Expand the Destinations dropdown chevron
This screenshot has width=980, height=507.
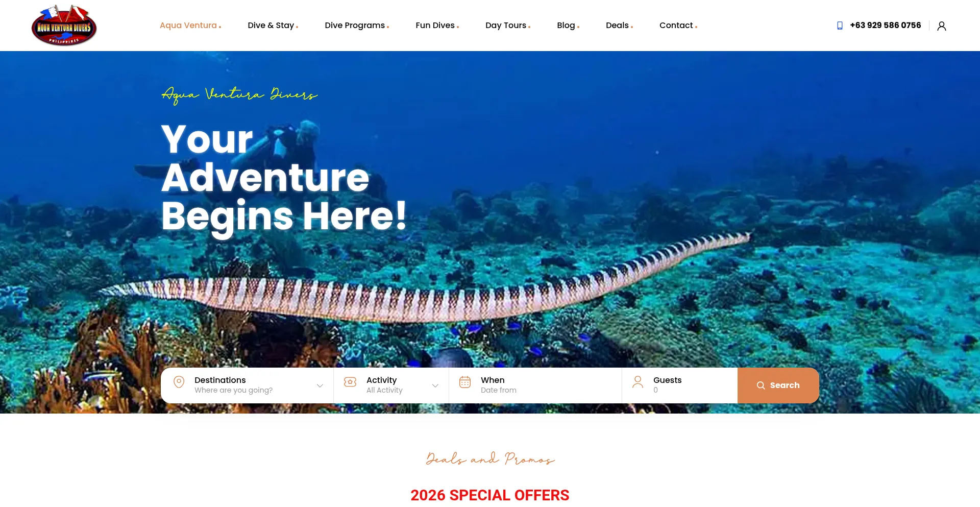point(320,385)
